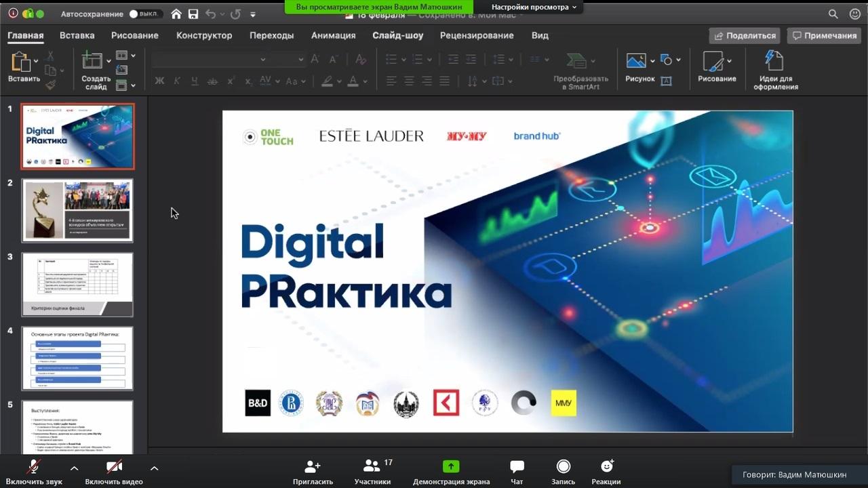Open the Invite people icon
The width and height of the screenshot is (868, 488).
coord(313,466)
